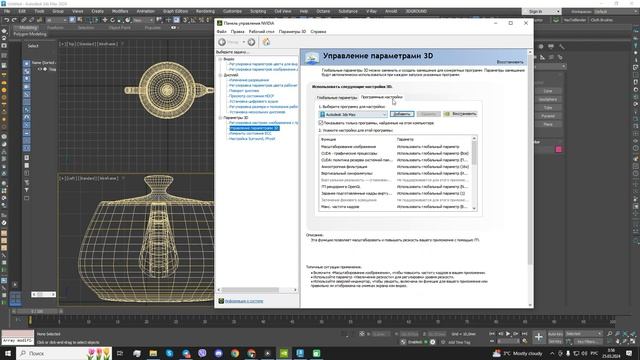Open the Справка menu
Screen dimensions: 640x360
[318, 31]
